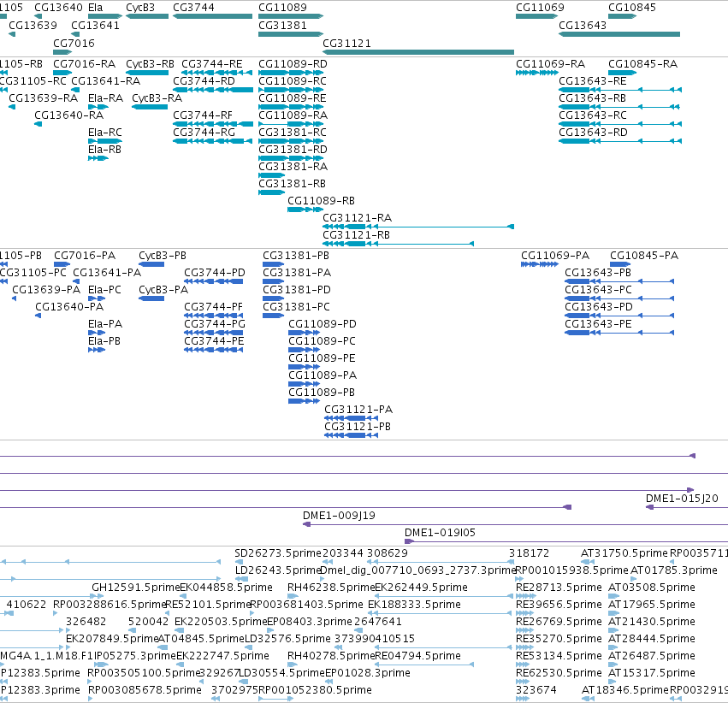Click the CG31121 gene label
This screenshot has height=703, width=728.
tap(346, 43)
